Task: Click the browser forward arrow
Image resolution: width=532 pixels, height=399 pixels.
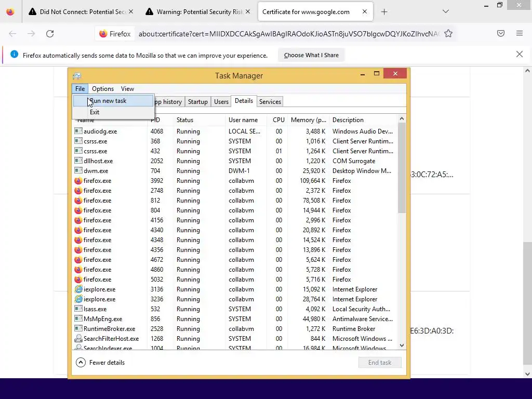Action: [x=31, y=34]
